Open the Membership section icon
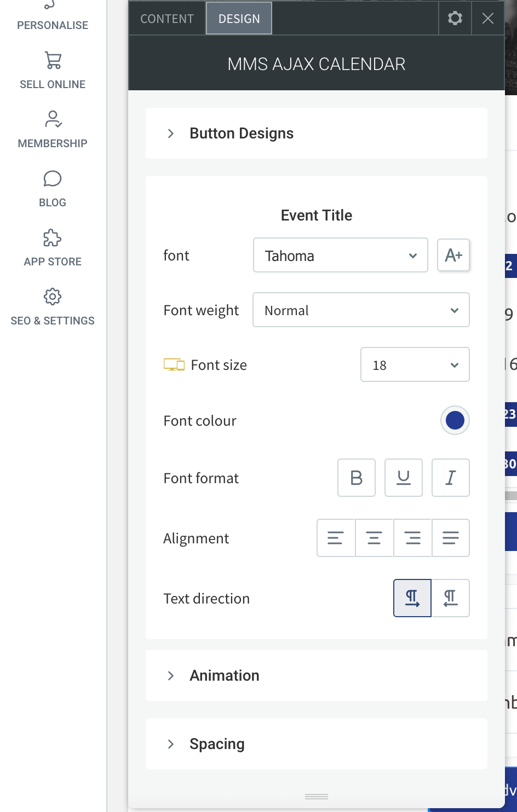This screenshot has width=517, height=812. [52, 119]
